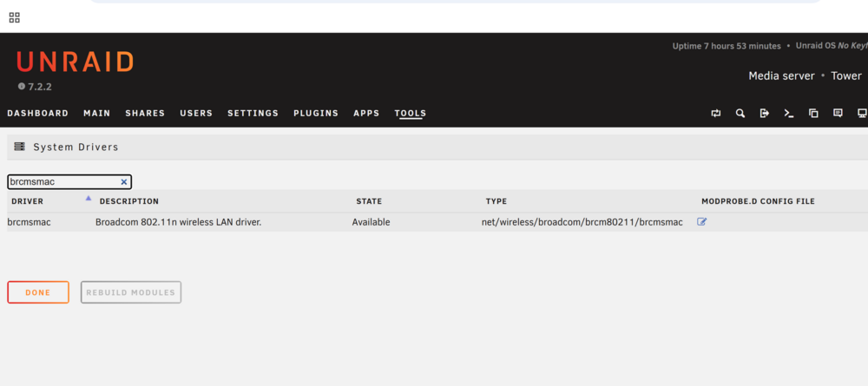Toggle the Driver column sort arrow
868x386 pixels.
point(89,198)
